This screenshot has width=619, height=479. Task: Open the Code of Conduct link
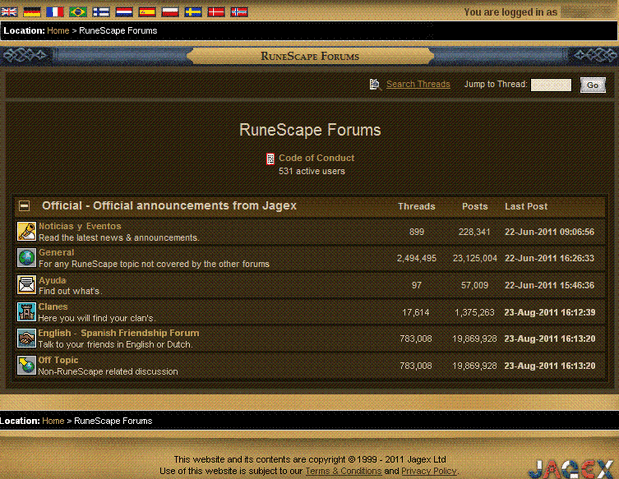[316, 158]
